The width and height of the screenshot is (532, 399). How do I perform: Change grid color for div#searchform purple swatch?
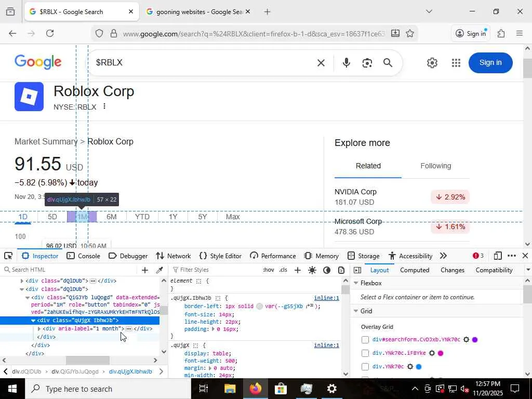click(x=475, y=340)
